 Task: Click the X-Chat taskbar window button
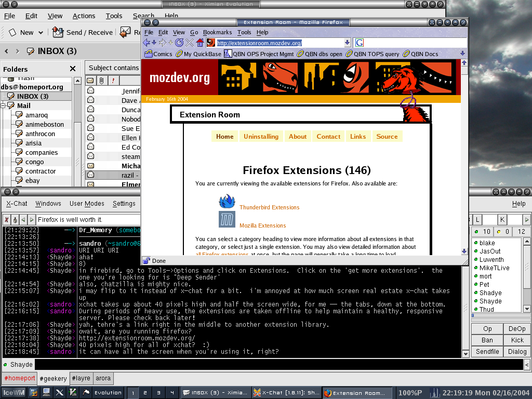tap(287, 393)
